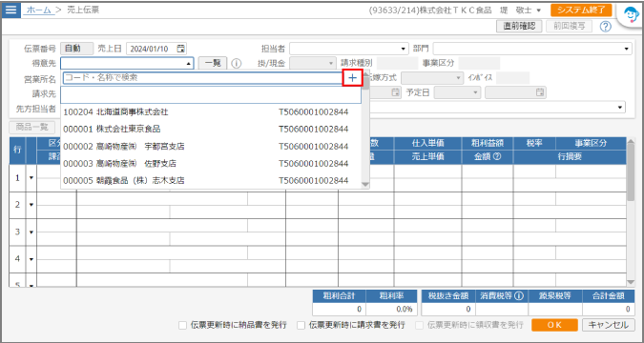Click the help icon beside 金額 header
644x343 pixels.
(497, 157)
